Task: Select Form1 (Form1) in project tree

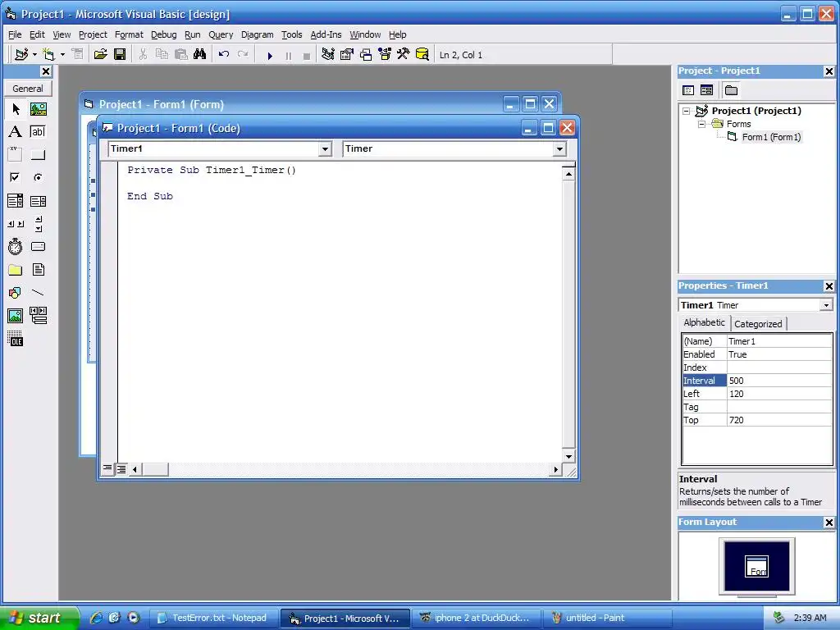Action: pos(771,137)
